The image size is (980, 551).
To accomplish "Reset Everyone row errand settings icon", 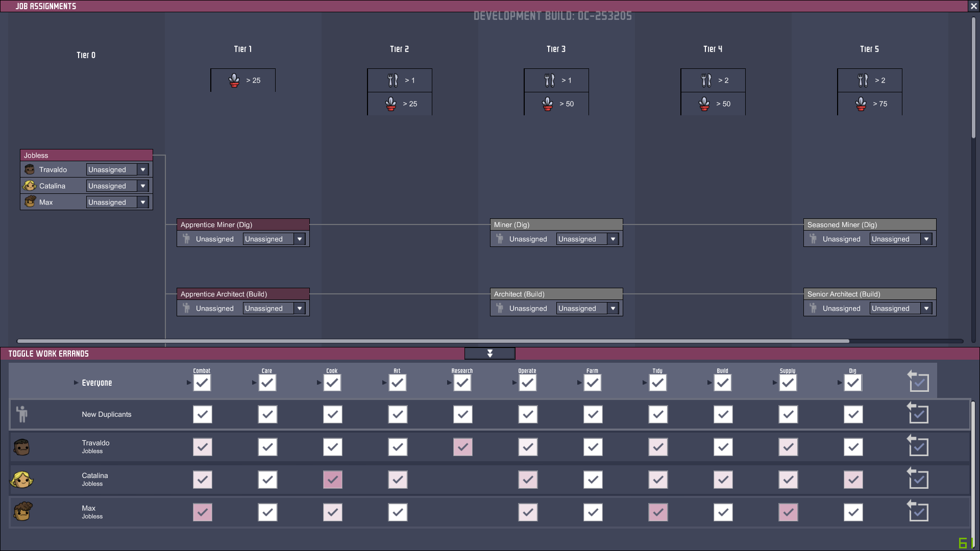I will [x=918, y=382].
